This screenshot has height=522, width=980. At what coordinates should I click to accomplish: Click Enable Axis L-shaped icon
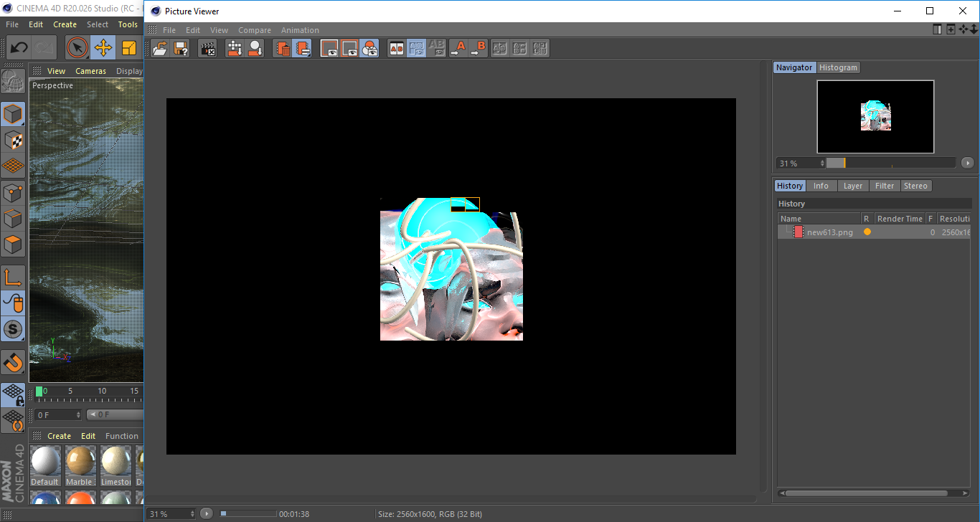click(x=13, y=277)
